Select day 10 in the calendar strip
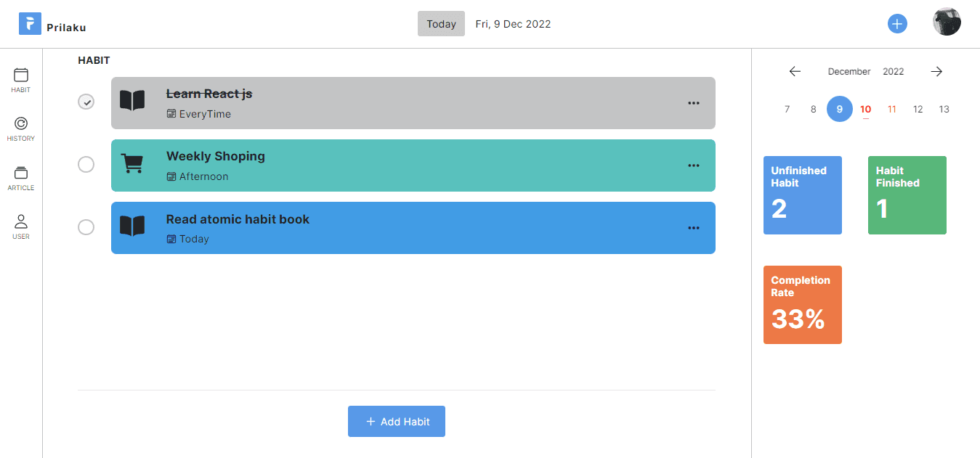 [x=865, y=110]
